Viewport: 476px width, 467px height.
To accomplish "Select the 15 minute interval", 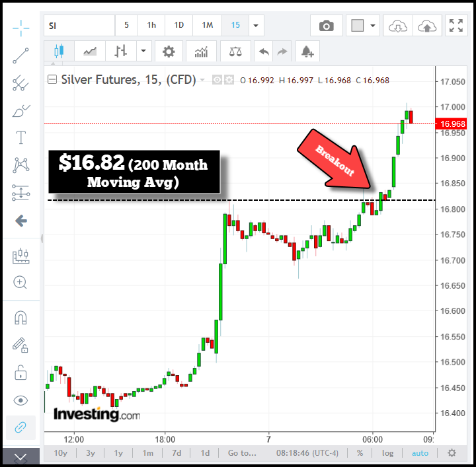I will coord(235,26).
